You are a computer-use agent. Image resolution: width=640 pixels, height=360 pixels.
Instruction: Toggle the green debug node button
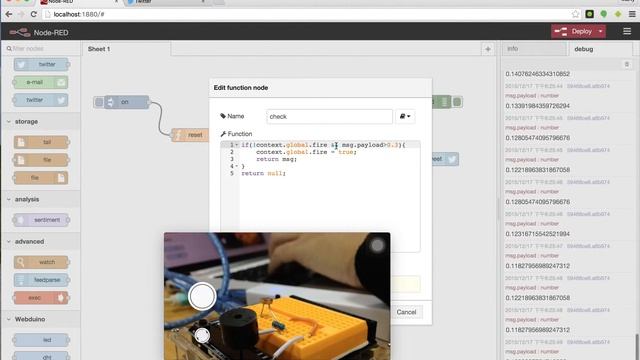pyautogui.click(x=457, y=102)
